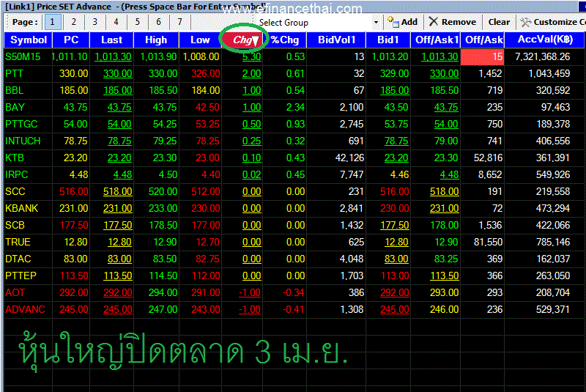
Task: Click AOT change value -1.00
Action: click(x=250, y=292)
